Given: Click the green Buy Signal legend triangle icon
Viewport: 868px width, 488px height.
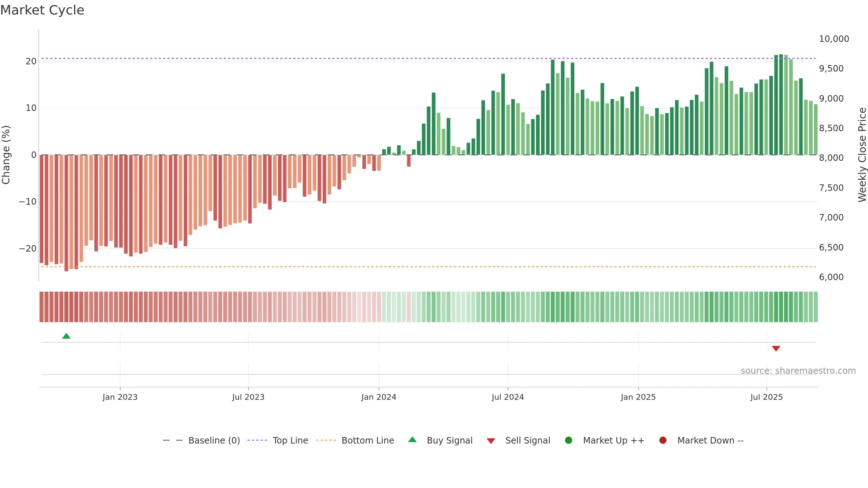Looking at the screenshot, I should (412, 440).
